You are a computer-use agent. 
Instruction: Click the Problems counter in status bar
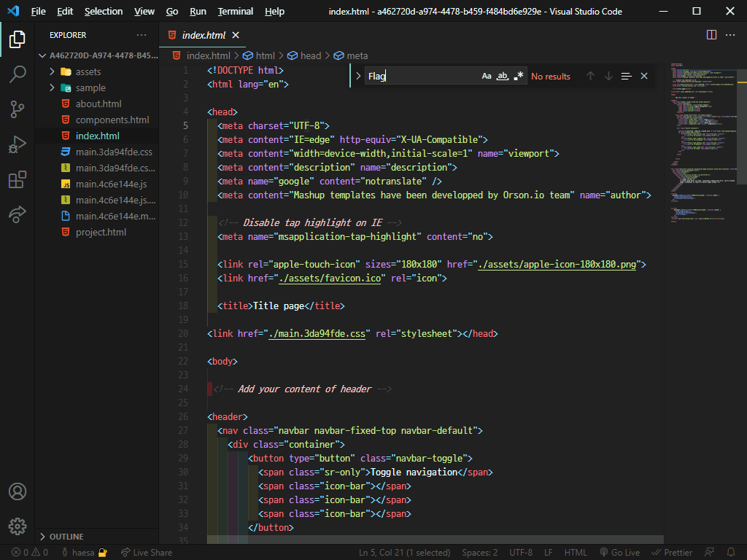tap(22, 552)
